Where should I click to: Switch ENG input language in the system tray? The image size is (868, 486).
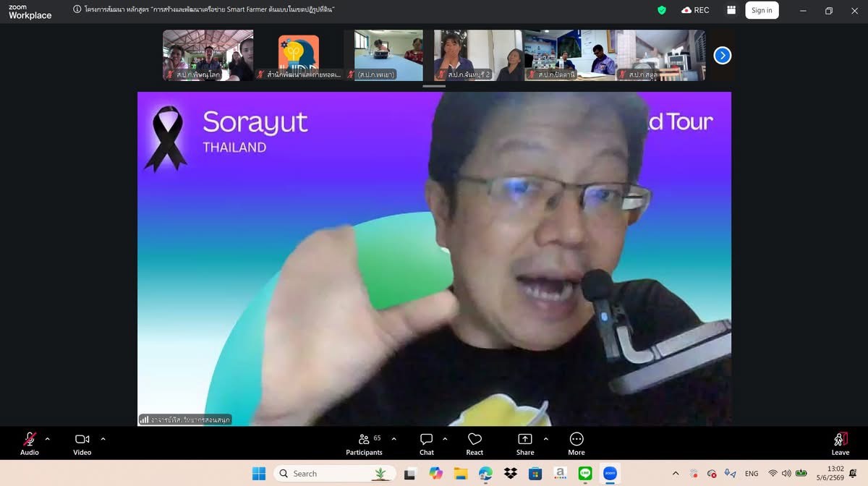coord(752,474)
